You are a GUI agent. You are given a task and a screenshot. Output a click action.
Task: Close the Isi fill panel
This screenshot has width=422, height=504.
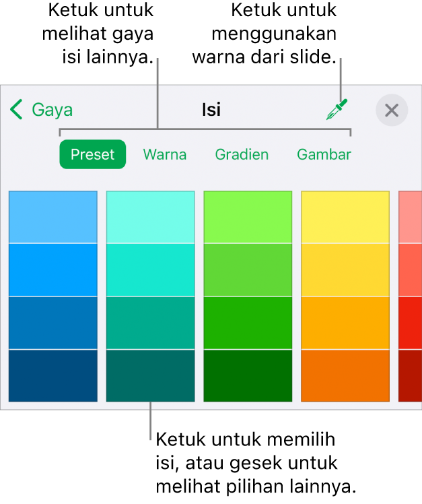[392, 111]
